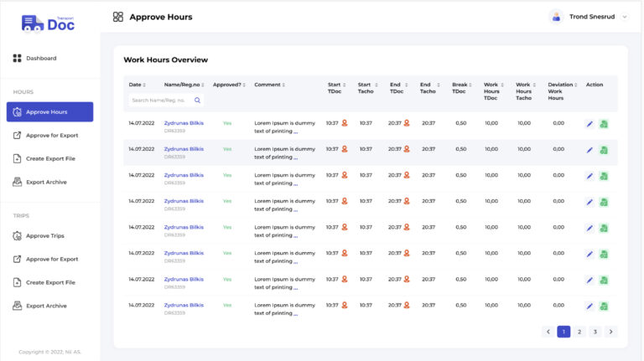Click the green export icon in first row
644x361 pixels.
tap(604, 125)
